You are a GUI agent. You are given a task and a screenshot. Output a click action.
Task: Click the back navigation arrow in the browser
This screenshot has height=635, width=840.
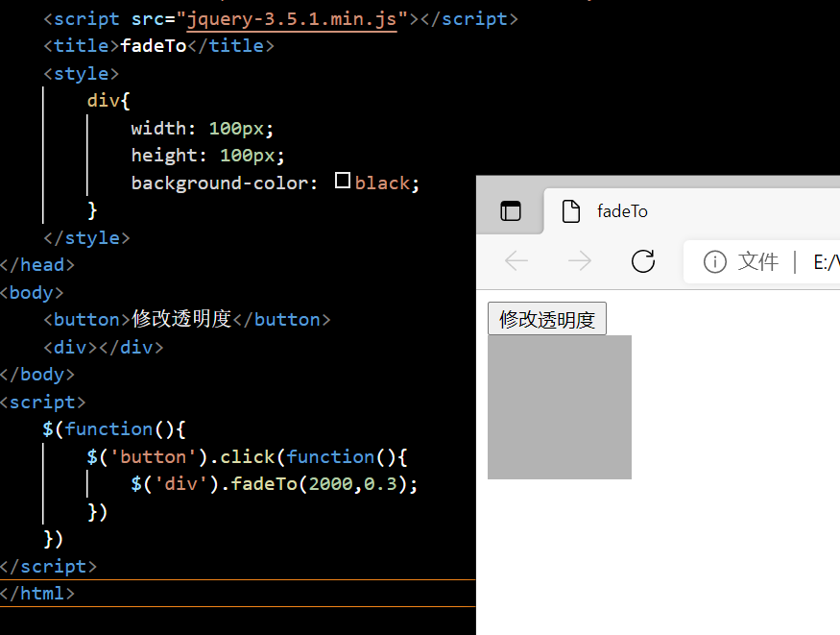tap(516, 261)
